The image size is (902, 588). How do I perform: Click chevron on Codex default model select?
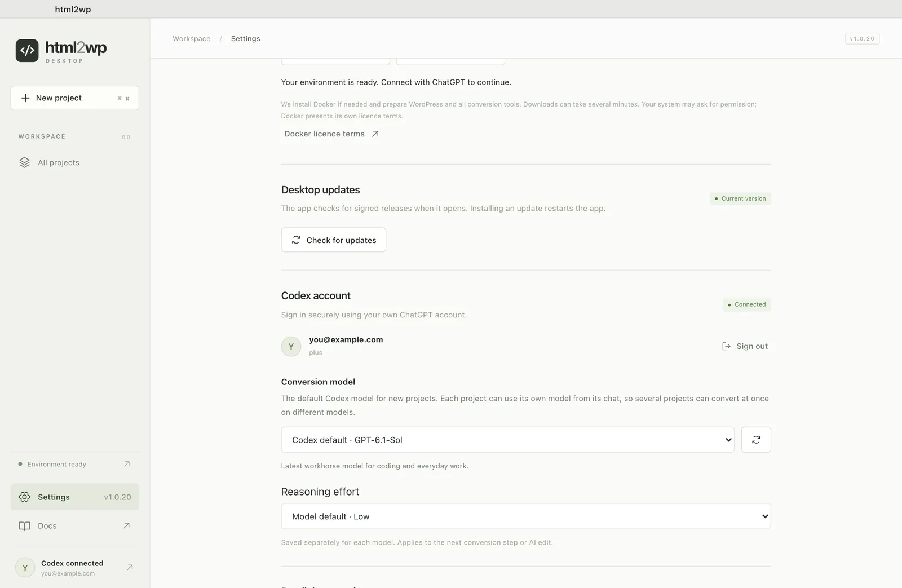pos(728,440)
